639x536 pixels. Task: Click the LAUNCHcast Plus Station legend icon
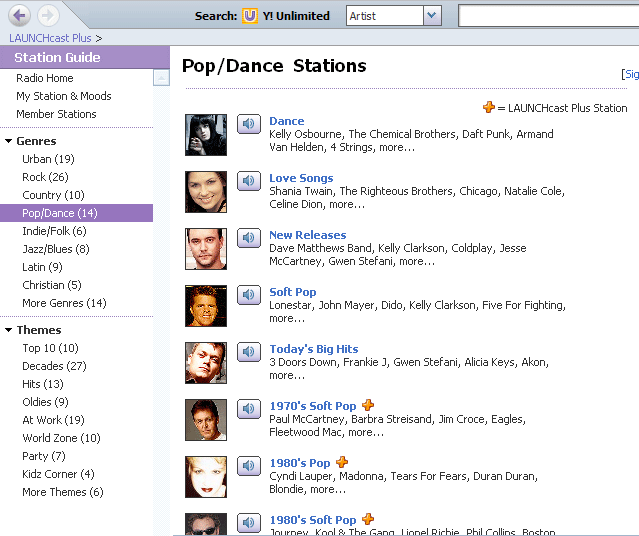pos(489,107)
